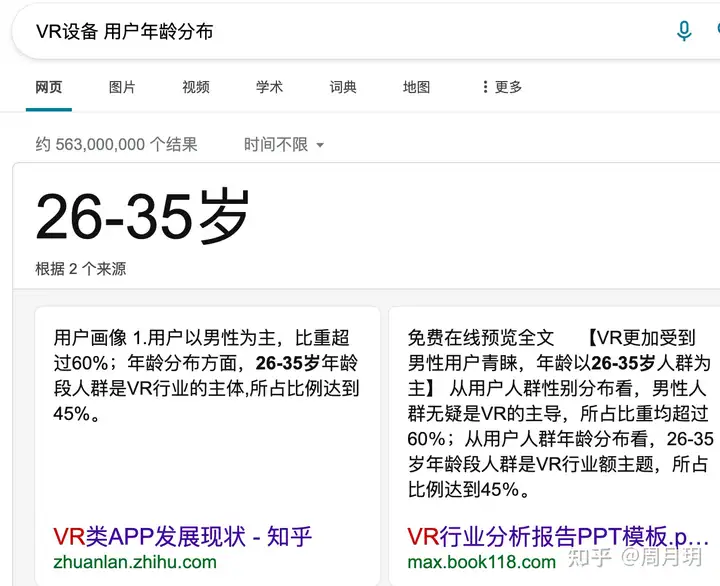Click the large 26-35岁 answer heading
This screenshot has width=720, height=586.
tap(142, 216)
